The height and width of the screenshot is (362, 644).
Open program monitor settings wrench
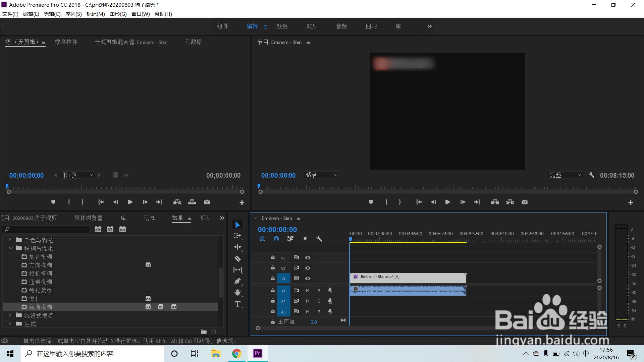pyautogui.click(x=591, y=175)
